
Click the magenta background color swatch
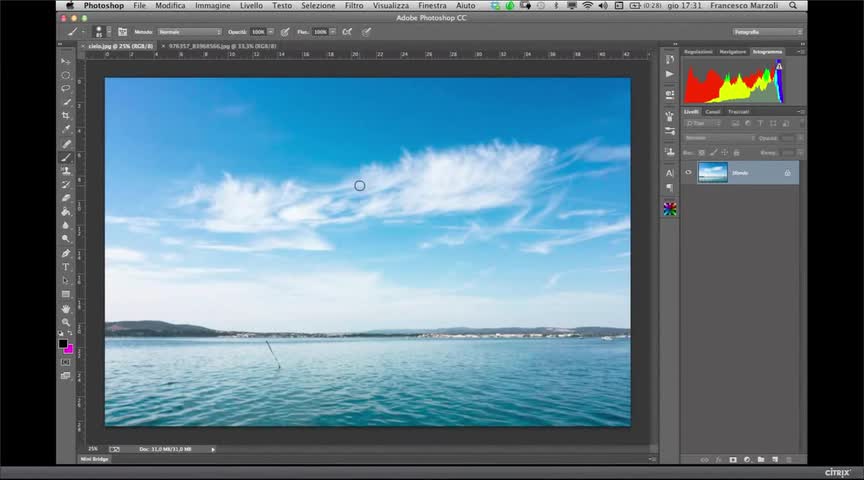[69, 349]
